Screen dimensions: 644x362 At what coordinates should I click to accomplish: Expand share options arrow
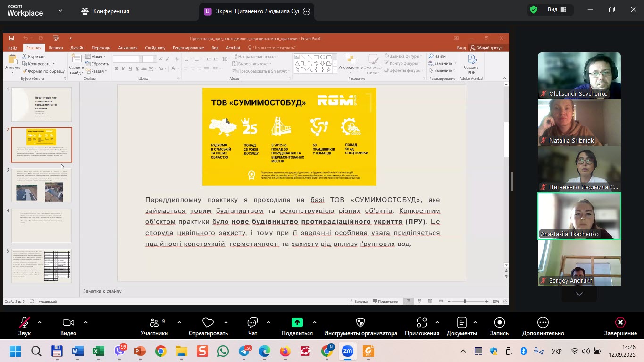point(314,323)
